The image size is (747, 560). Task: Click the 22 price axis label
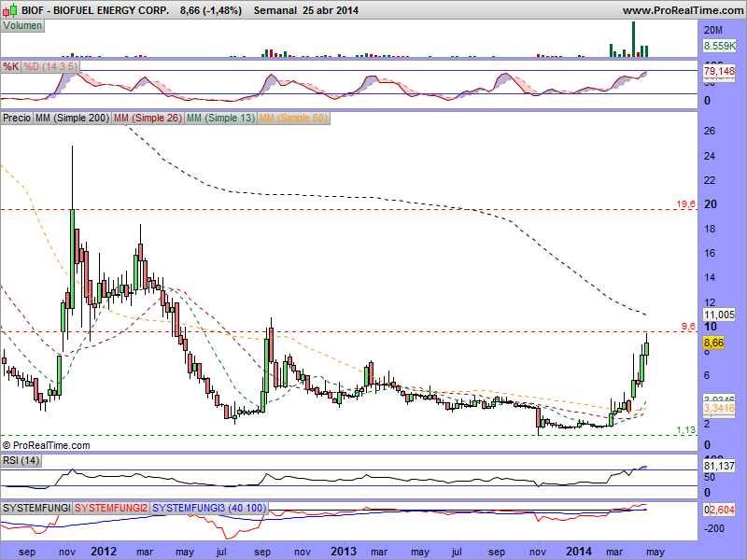click(710, 180)
